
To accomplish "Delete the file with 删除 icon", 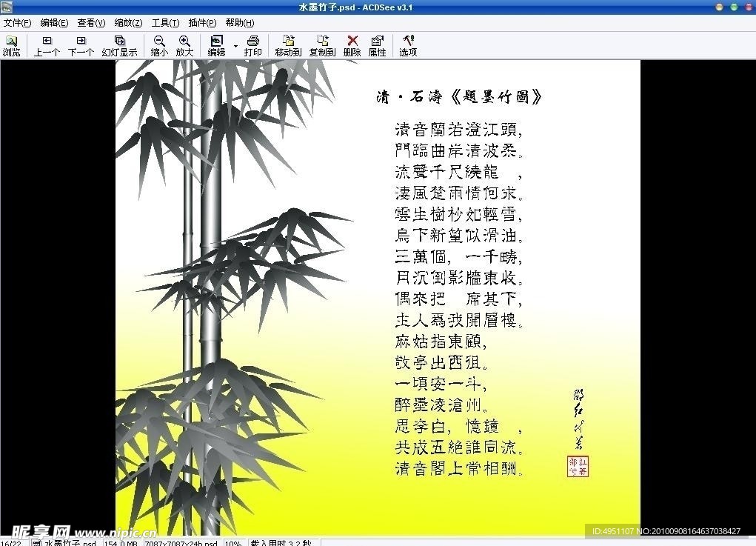I will point(352,46).
